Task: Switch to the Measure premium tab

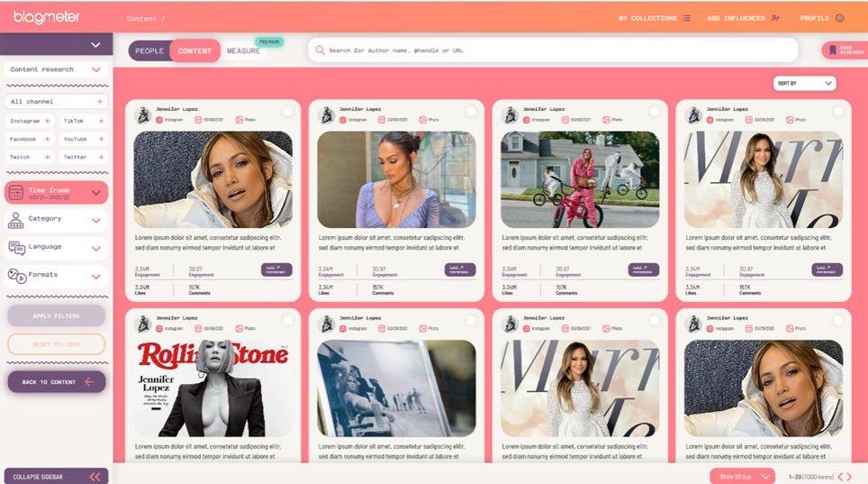Action: [x=244, y=50]
